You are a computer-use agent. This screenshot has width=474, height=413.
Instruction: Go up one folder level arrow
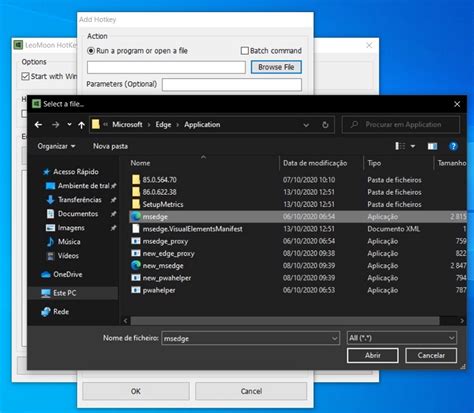click(81, 125)
